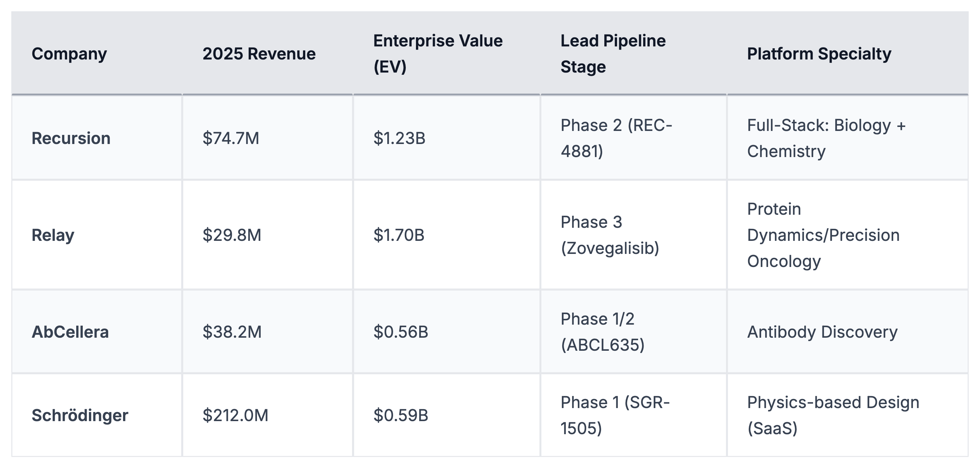The height and width of the screenshot is (469, 980).
Task: Select the Schrödinger company cell
Action: [x=80, y=415]
